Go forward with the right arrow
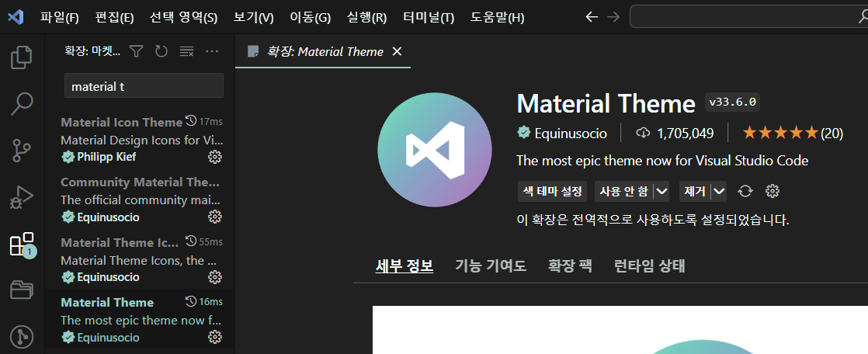Viewport: 868px width, 354px height. (x=613, y=17)
